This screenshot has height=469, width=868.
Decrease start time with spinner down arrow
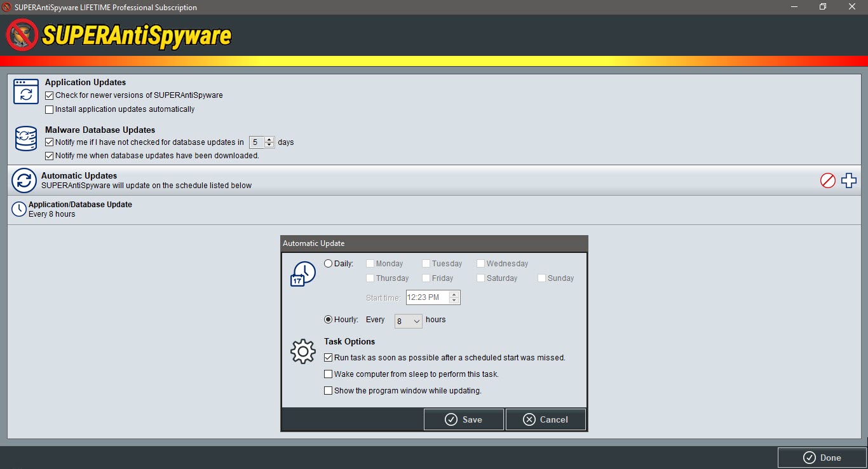[454, 300]
